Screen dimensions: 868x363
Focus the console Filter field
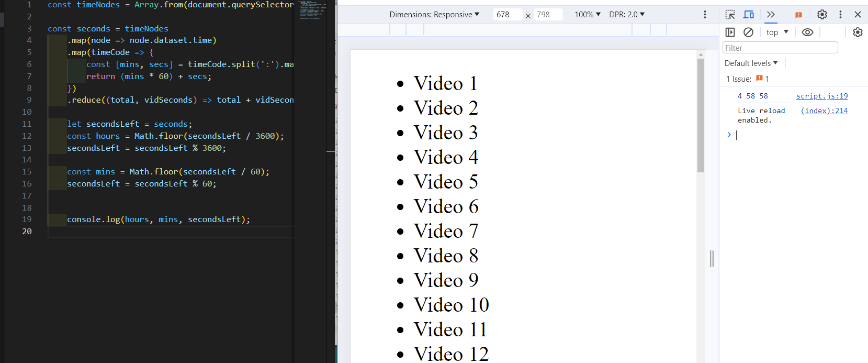click(x=780, y=48)
